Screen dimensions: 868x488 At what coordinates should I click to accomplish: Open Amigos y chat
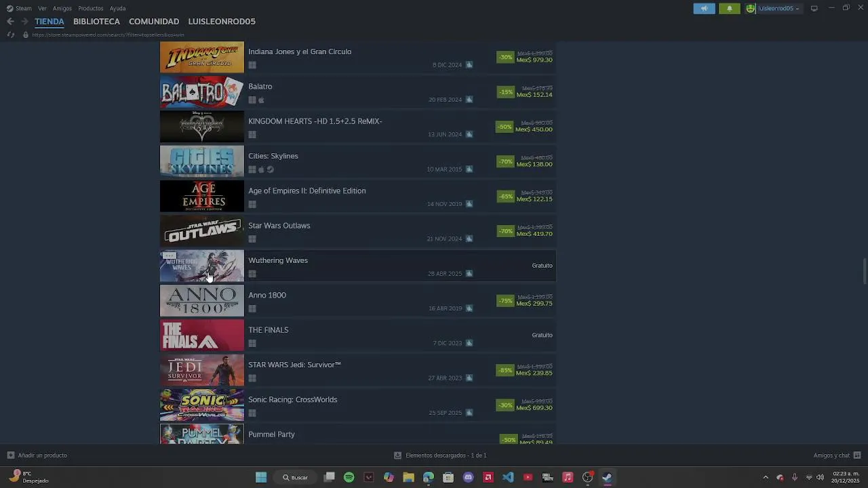click(x=837, y=455)
